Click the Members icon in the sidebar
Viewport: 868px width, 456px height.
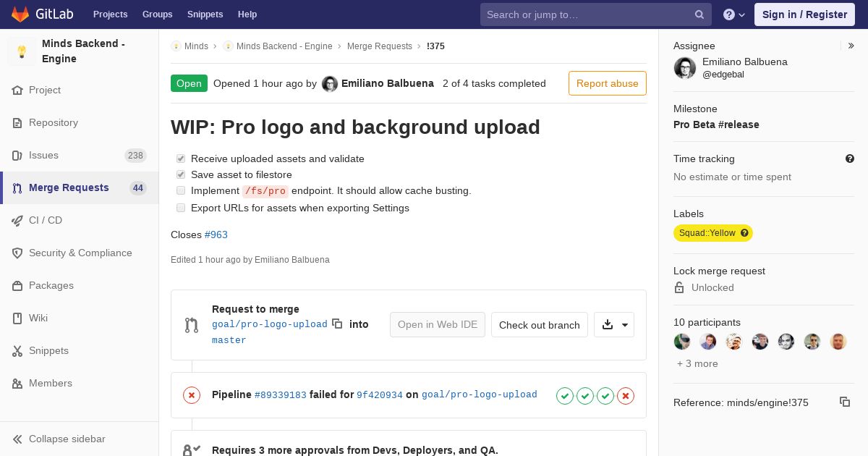tap(17, 384)
